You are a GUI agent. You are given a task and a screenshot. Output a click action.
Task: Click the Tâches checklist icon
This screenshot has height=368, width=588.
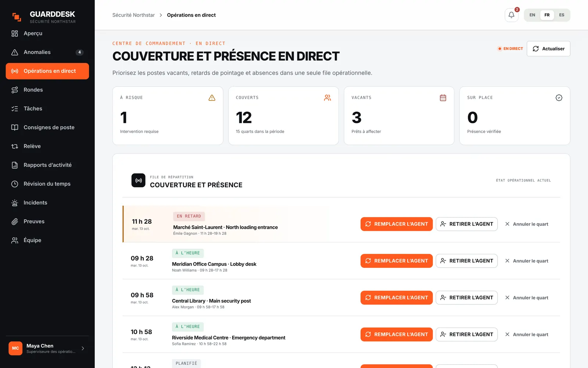[15, 109]
